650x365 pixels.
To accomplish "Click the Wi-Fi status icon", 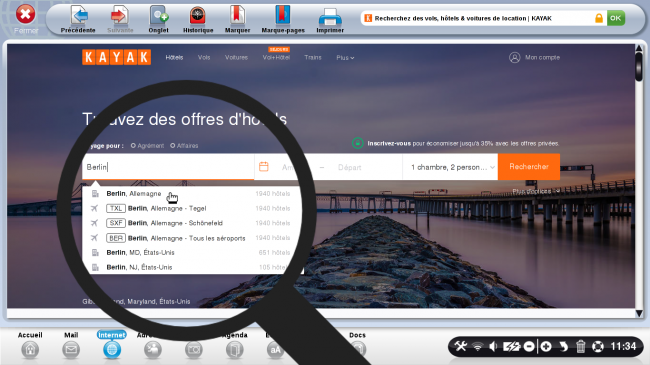I will [x=478, y=347].
